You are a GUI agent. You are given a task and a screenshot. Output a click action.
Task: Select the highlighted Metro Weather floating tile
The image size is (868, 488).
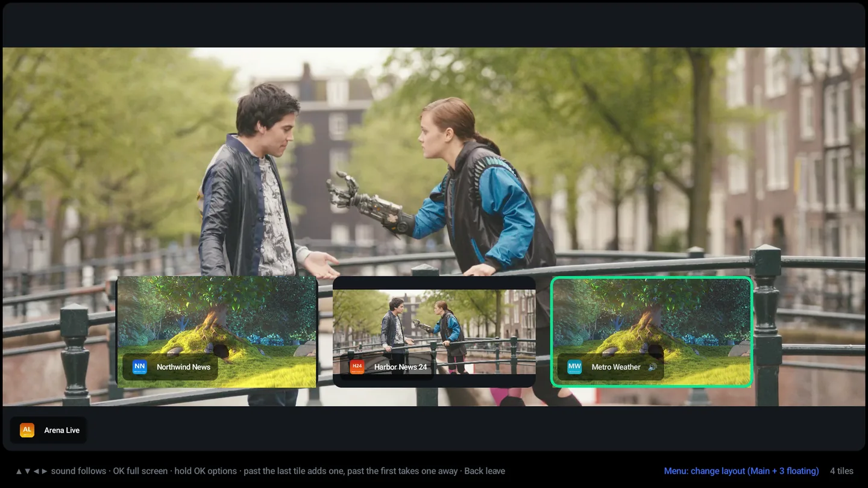(652, 331)
